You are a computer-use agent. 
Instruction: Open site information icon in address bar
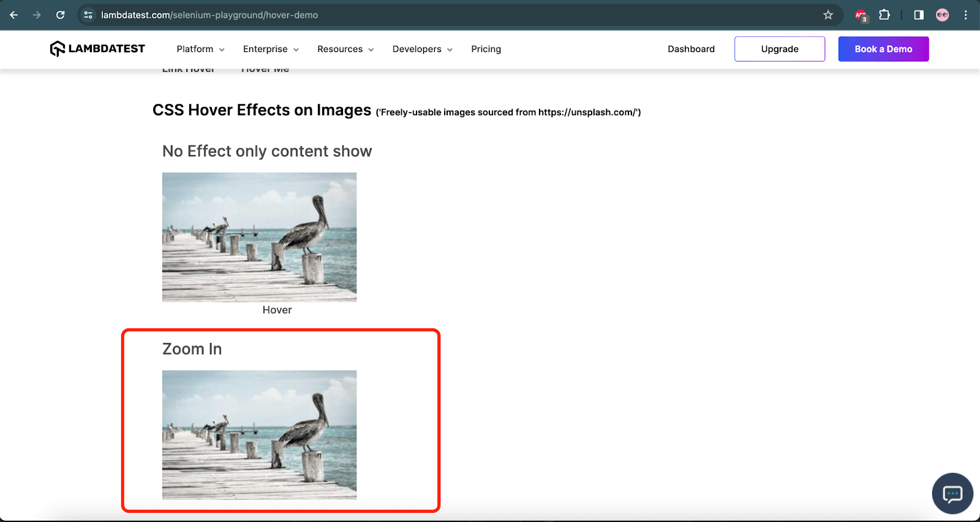(88, 15)
